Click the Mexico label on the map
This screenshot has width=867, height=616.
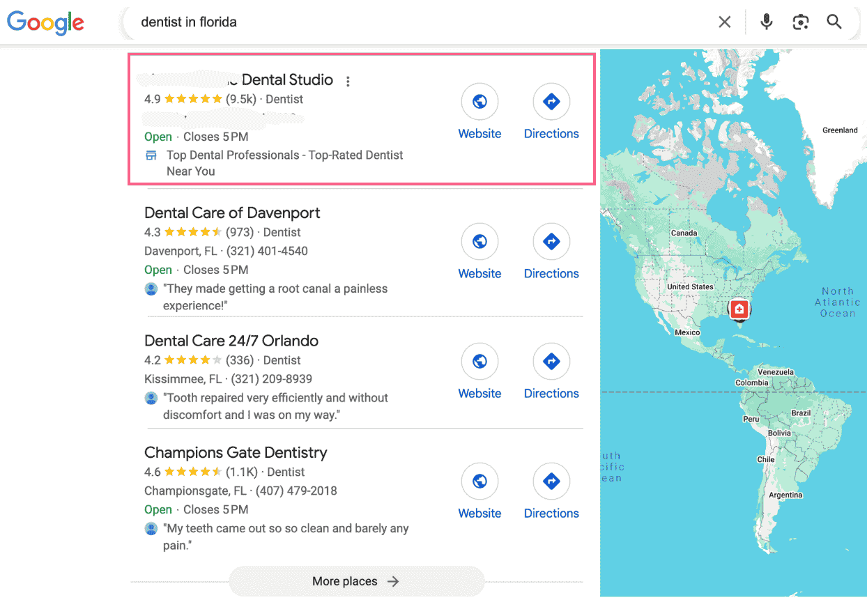pyautogui.click(x=687, y=333)
